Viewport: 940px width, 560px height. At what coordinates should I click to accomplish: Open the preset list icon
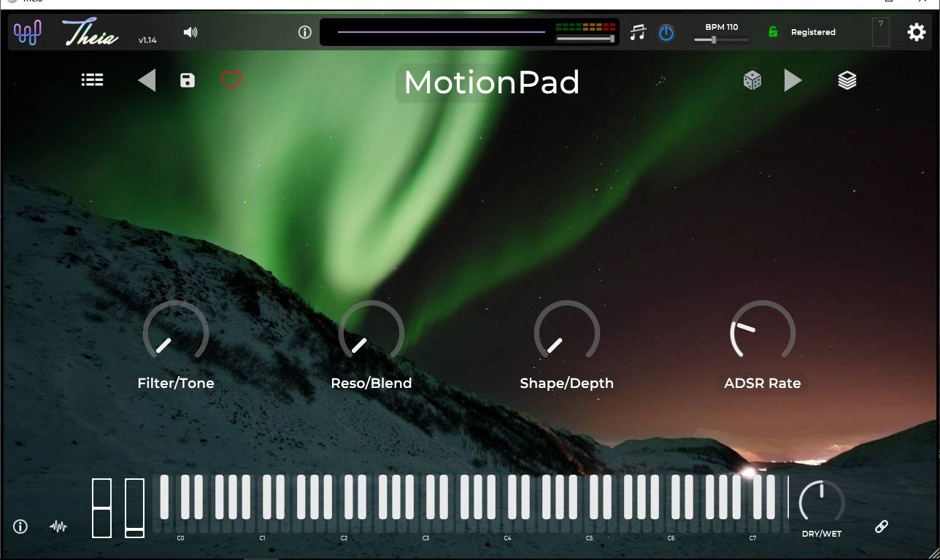click(x=92, y=80)
